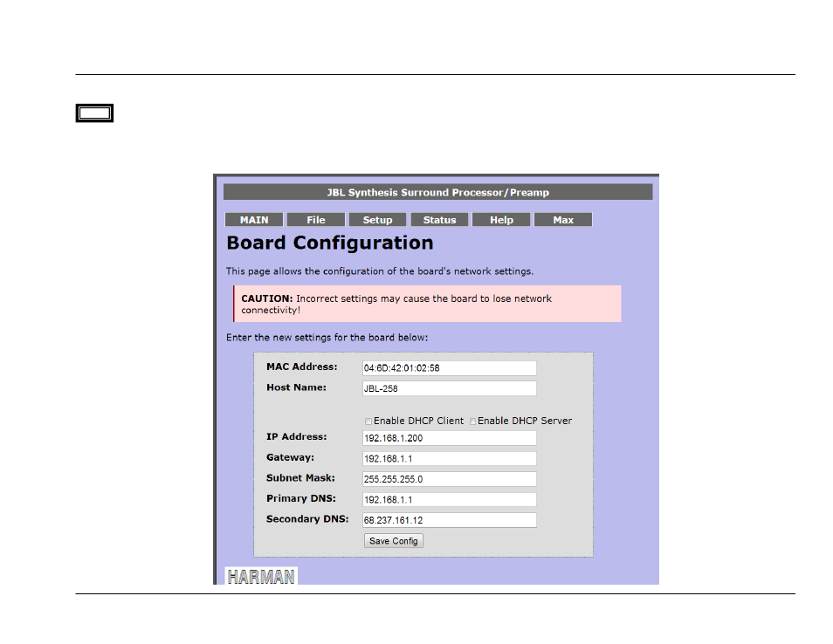
Task: Click the 'Primary DNS:' label
Action: pyautogui.click(x=301, y=498)
